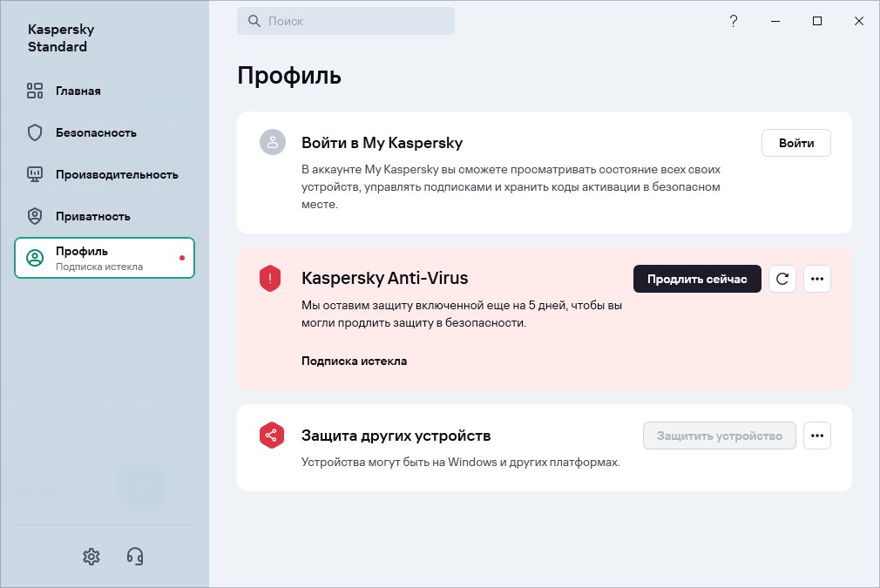Click the red Kaspersky Anti-Virus warning shield
The image size is (880, 588).
click(270, 279)
